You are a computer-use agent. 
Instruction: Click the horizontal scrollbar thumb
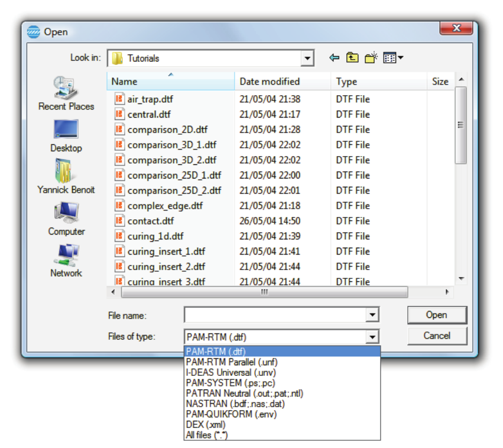[264, 292]
